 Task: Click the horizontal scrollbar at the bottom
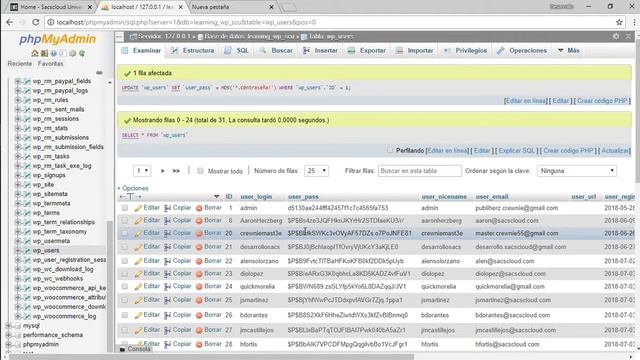point(211,357)
